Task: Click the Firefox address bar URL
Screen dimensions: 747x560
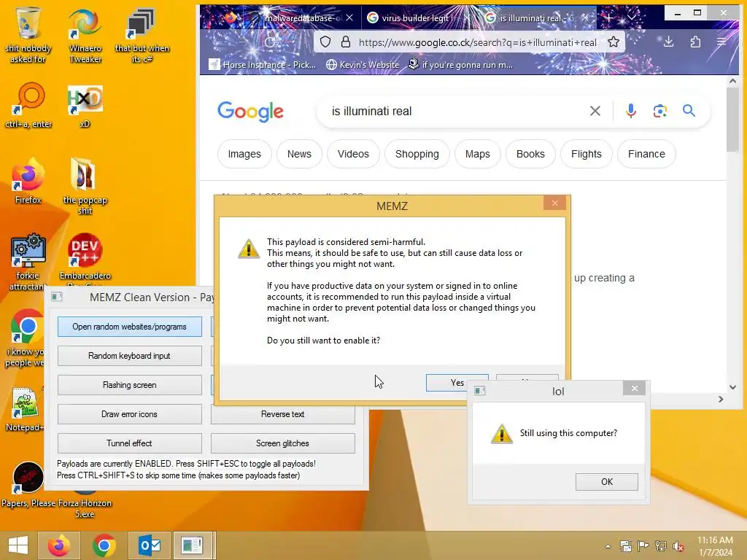Action: tap(477, 42)
